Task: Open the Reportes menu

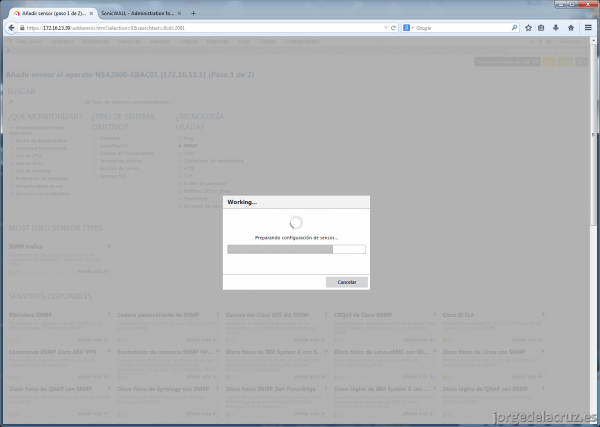Action: point(218,41)
